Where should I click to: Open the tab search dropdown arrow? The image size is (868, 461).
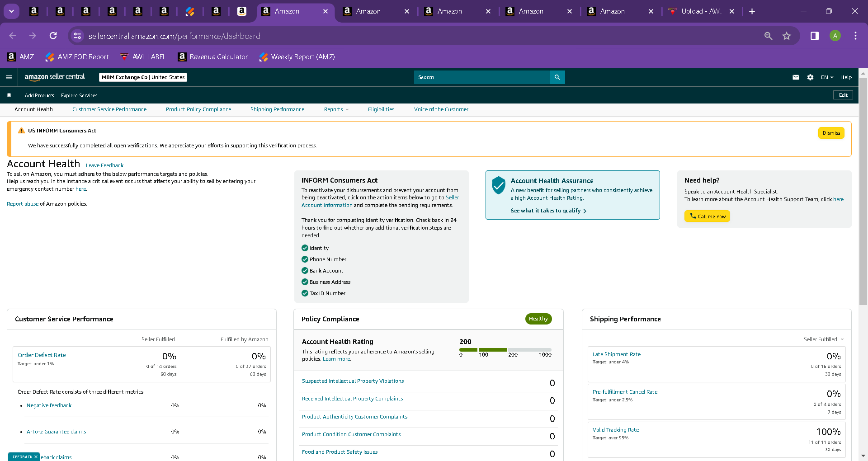click(x=11, y=11)
